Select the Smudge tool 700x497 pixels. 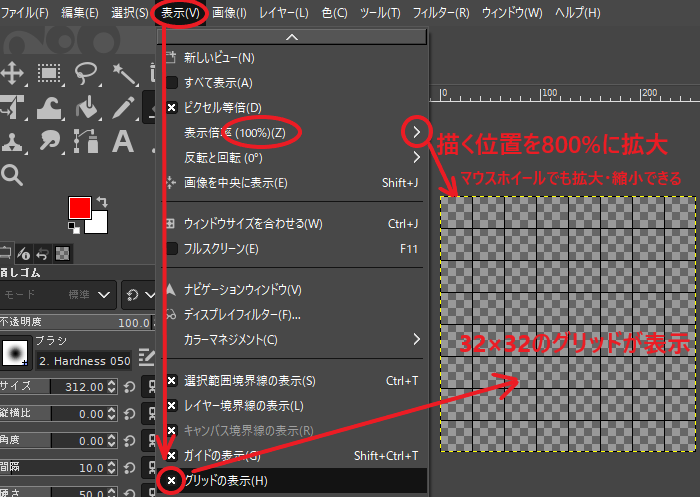pyautogui.click(x=50, y=142)
